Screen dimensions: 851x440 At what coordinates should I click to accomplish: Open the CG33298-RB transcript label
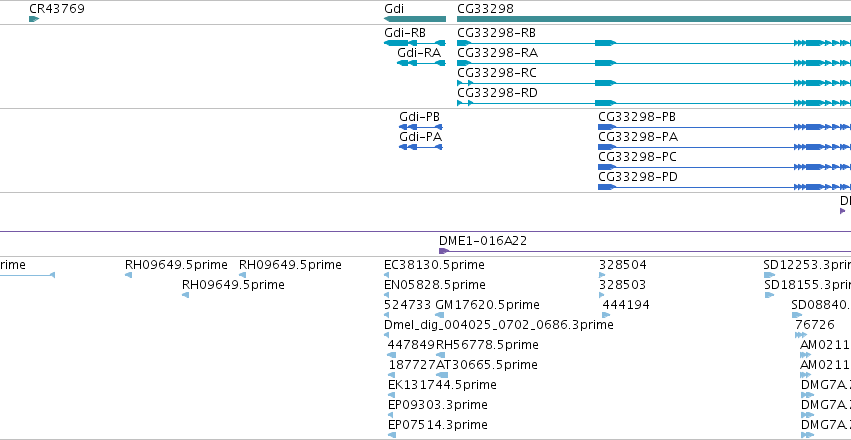497,33
